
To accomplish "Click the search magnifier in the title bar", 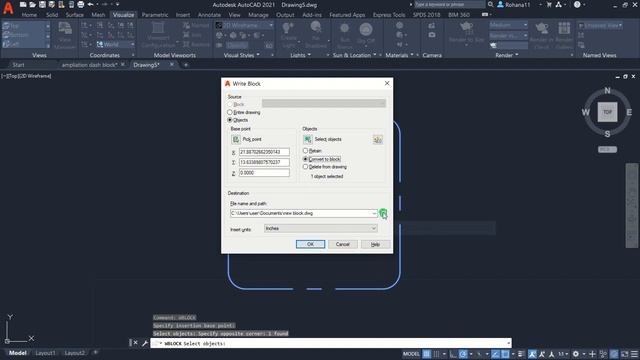I will (x=491, y=4).
